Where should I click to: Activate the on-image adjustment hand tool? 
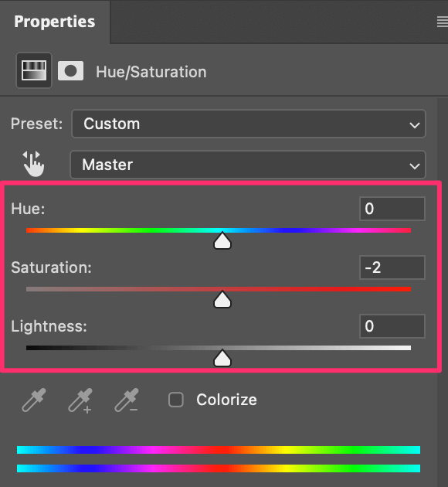[x=33, y=164]
